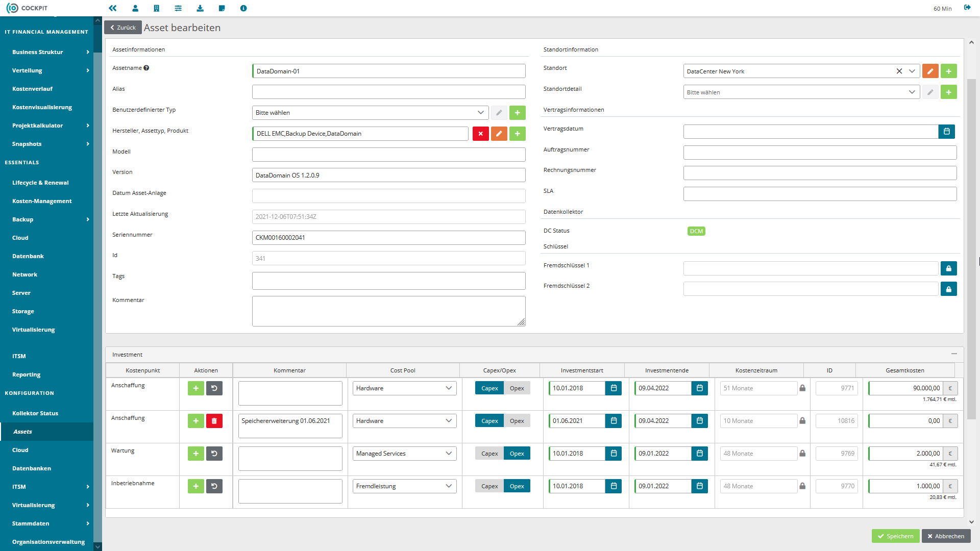Image resolution: width=980 pixels, height=551 pixels.
Task: Delete Speichererweiterung row with red trash icon
Action: tap(214, 421)
